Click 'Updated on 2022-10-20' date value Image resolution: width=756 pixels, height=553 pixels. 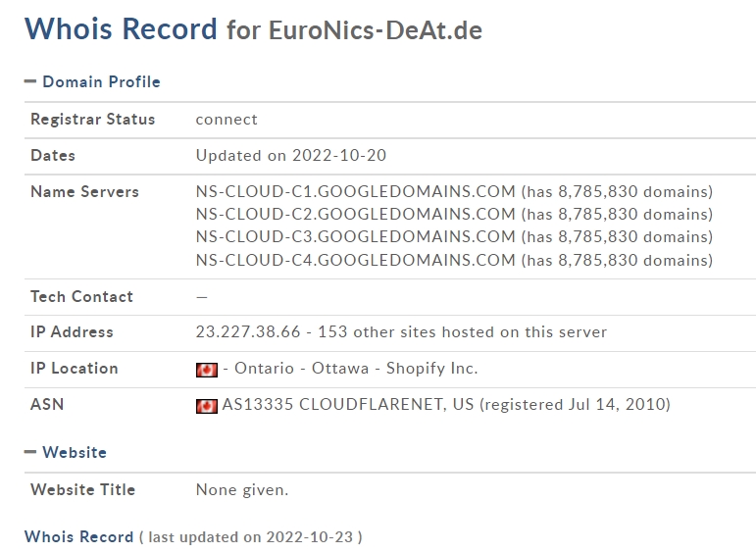tap(291, 155)
